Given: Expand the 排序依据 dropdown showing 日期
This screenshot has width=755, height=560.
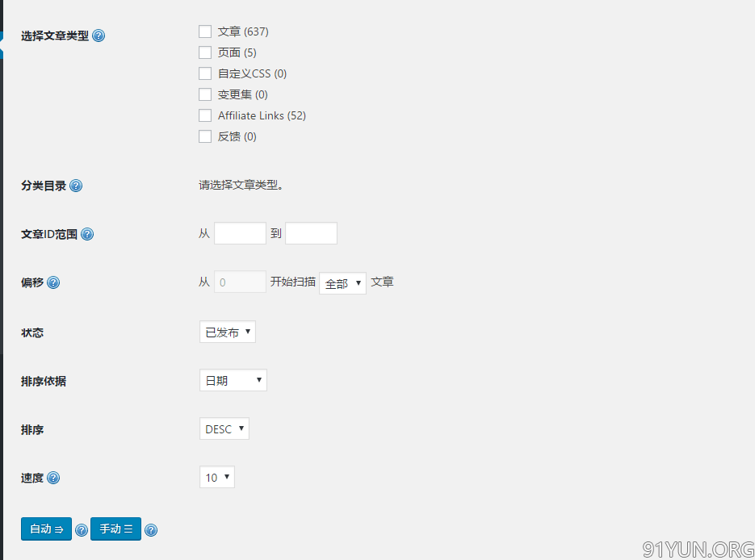Looking at the screenshot, I should click(233, 381).
